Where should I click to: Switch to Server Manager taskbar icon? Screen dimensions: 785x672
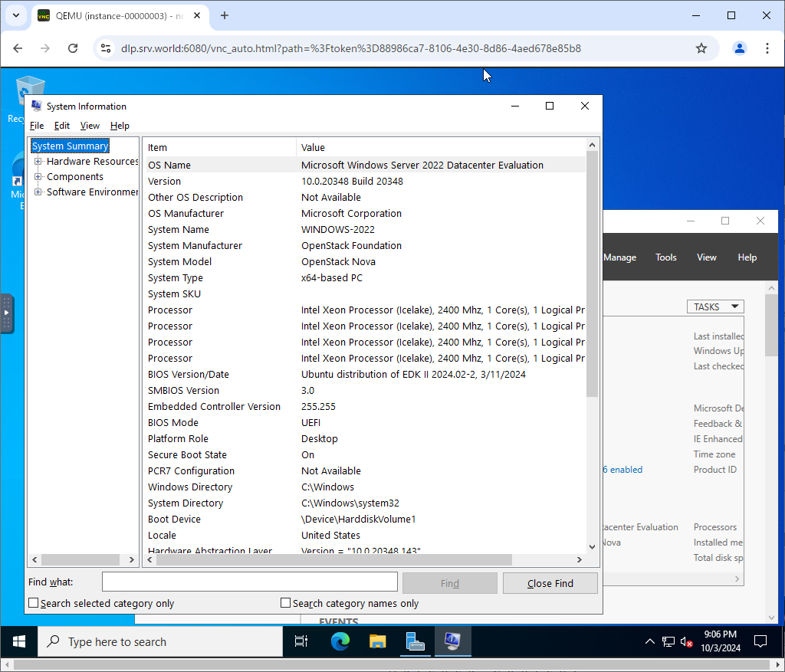[415, 641]
